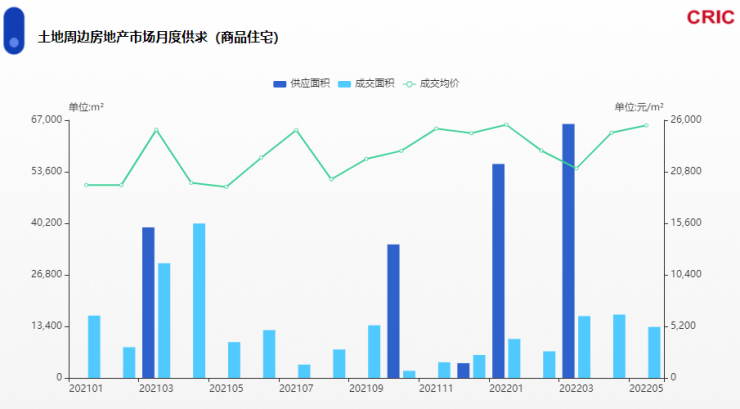
Task: Click the x-axis label 202205
Action: pos(646,389)
